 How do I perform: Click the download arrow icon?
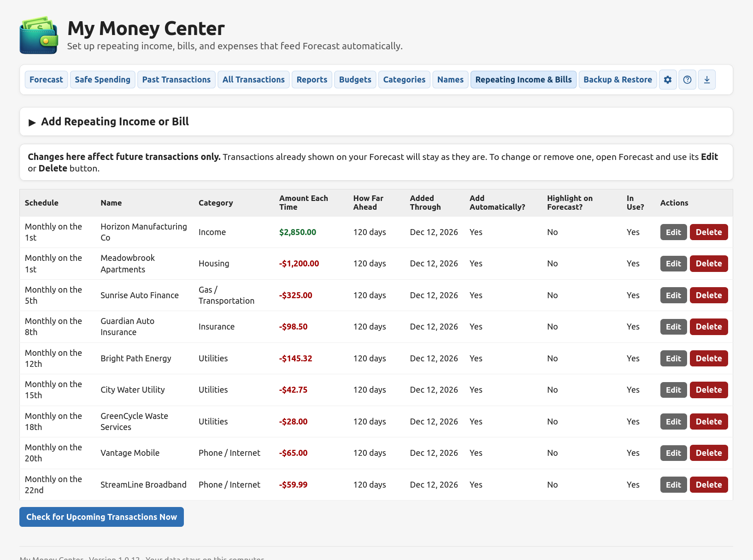(x=707, y=80)
